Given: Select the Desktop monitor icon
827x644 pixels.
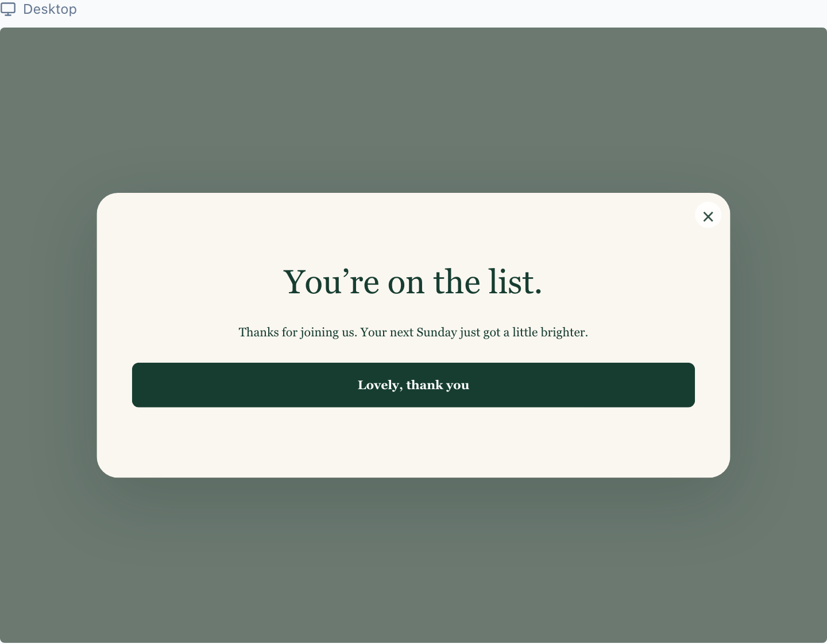Looking at the screenshot, I should [8, 9].
